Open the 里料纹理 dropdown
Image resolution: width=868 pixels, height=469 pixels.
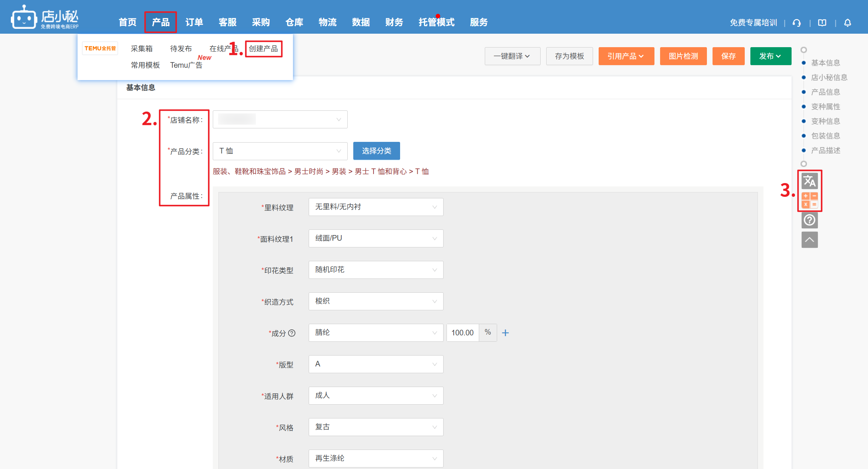tap(376, 207)
